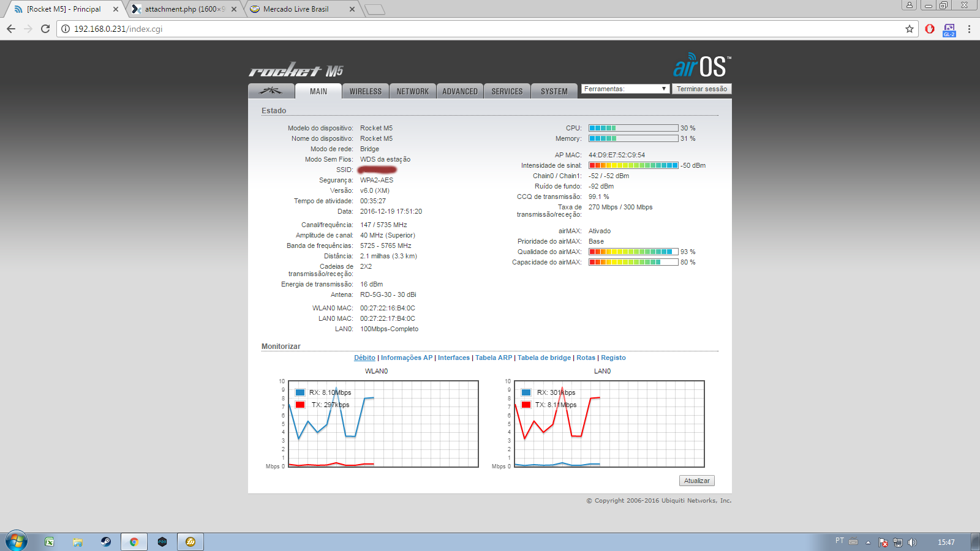Click the Capacidade do airMAX bar
The image size is (980, 551).
[633, 262]
